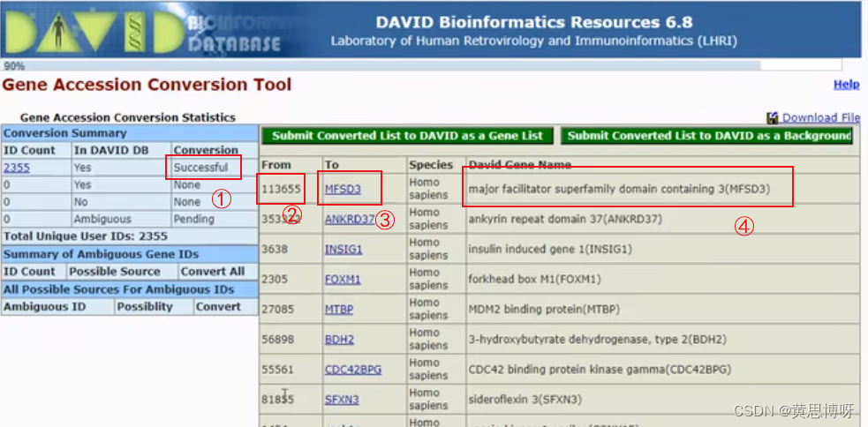The image size is (868, 427).
Task: Open the Help link
Action: [847, 85]
